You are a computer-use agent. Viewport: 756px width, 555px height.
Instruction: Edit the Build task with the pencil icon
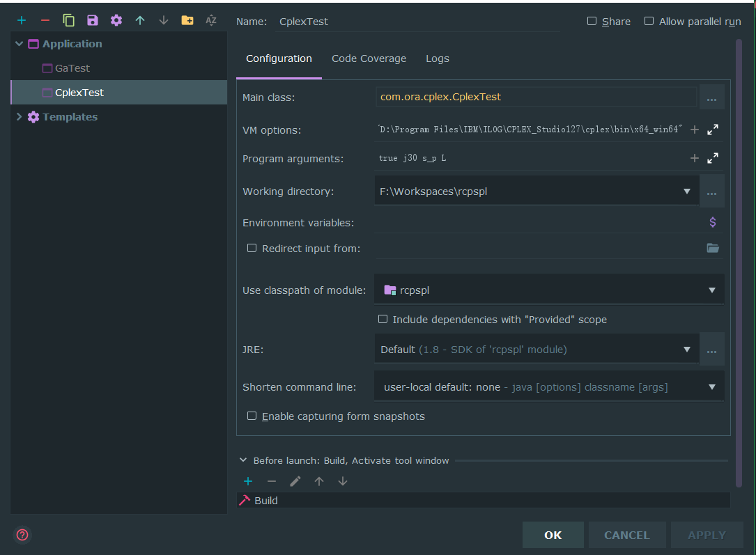[x=295, y=480]
